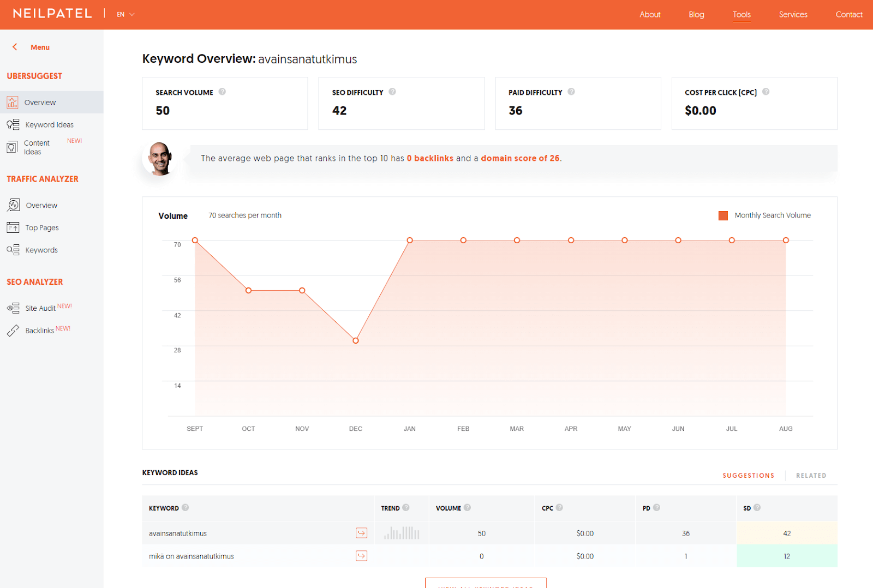This screenshot has height=588, width=873.
Task: Click the Overview item under Traffic Analyzer
Action: [41, 206]
